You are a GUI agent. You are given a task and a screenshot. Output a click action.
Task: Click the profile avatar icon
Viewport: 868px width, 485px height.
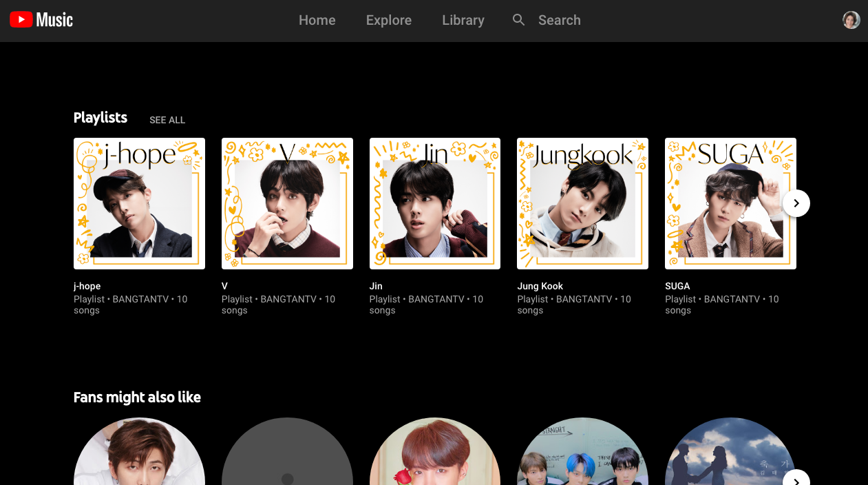(851, 20)
